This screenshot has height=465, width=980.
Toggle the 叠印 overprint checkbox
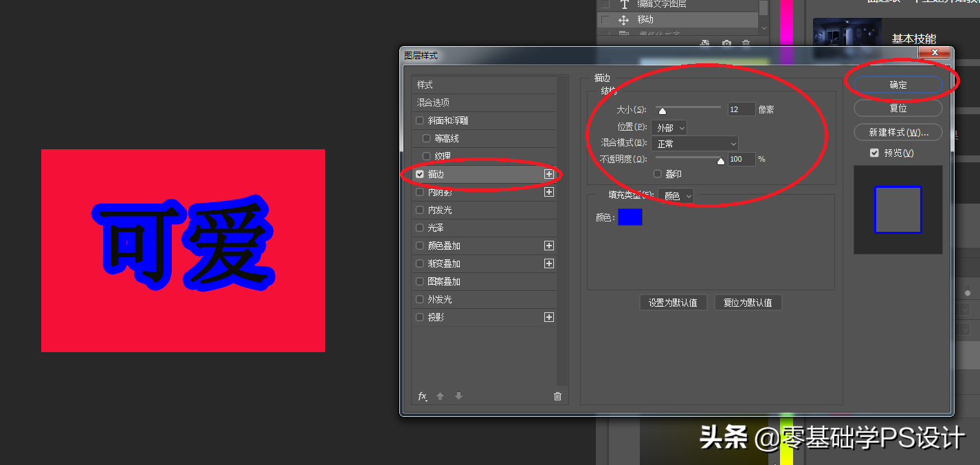tap(658, 174)
